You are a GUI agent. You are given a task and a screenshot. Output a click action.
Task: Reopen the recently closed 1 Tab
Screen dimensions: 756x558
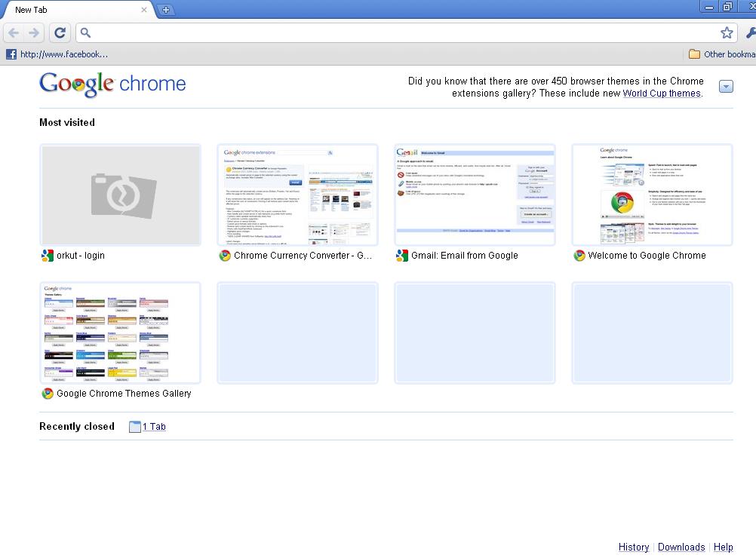coord(154,427)
